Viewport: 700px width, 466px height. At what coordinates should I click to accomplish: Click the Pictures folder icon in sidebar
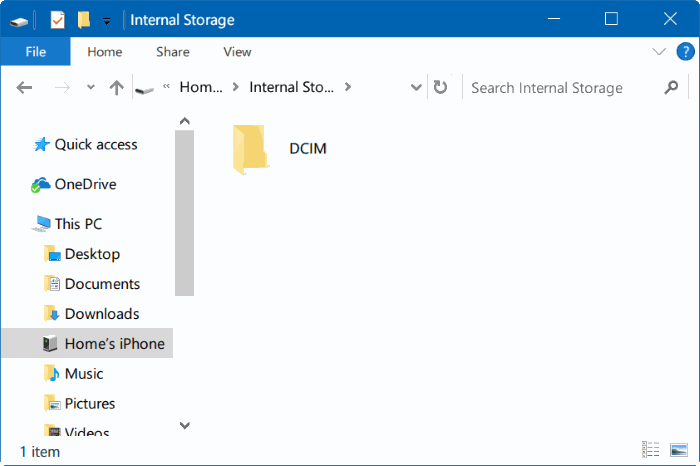pyautogui.click(x=52, y=403)
